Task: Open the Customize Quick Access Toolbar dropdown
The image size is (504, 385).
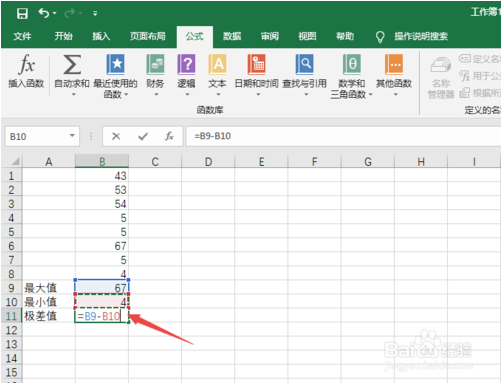Action: 95,13
